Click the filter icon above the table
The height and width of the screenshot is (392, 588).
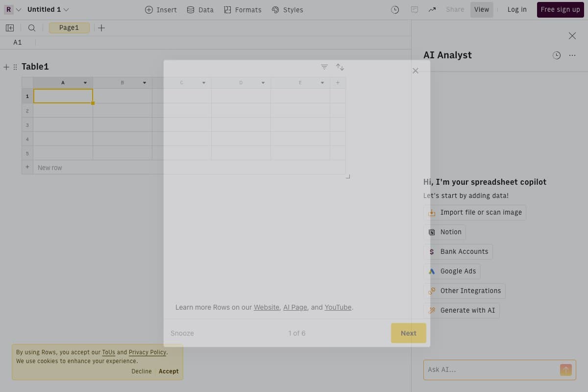[x=324, y=67]
